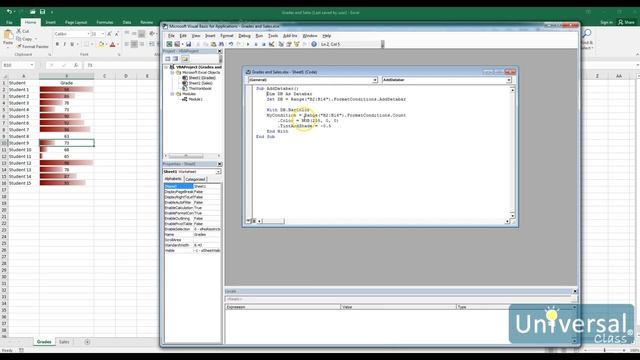Open the (General) object dropdown in code window

375,80
